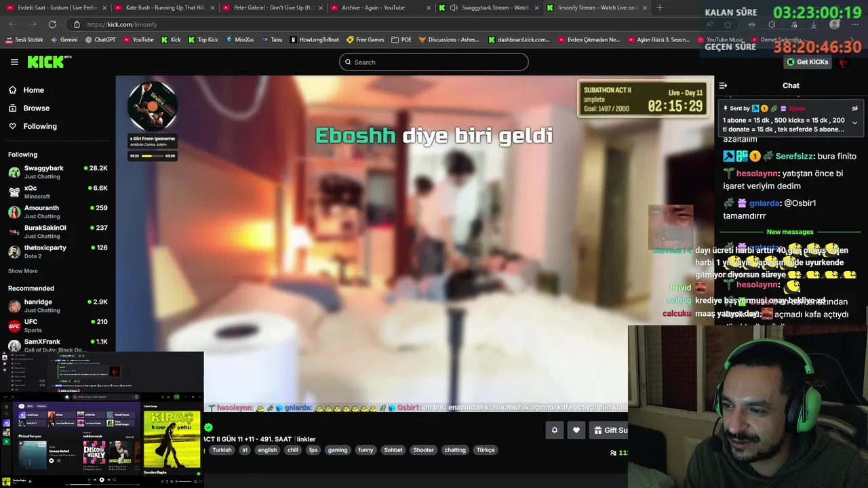Screen dimensions: 868x488
Task: Select the chatting tag
Action: [455, 450]
